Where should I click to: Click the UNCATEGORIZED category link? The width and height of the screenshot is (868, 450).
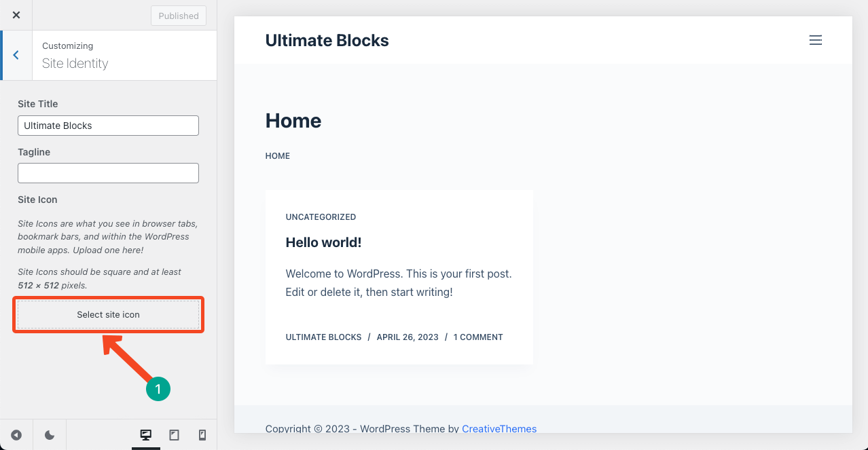321,217
